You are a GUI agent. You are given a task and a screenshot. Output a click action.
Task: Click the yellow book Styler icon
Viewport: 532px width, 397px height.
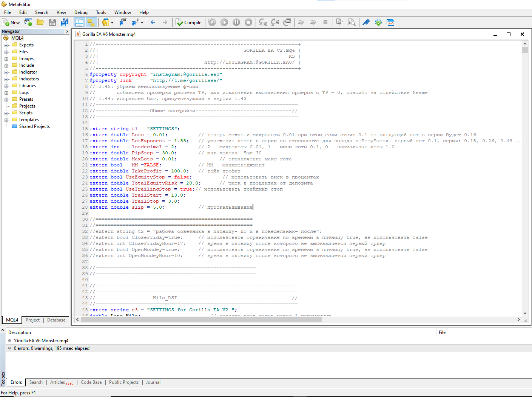pos(105,22)
